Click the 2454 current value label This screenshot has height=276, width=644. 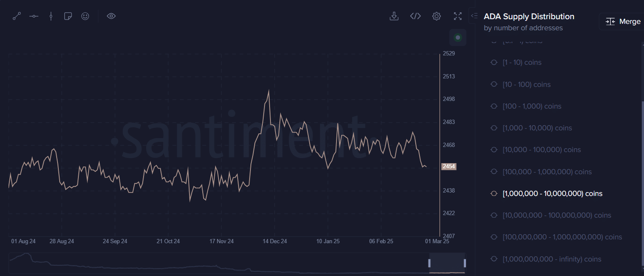pos(448,167)
